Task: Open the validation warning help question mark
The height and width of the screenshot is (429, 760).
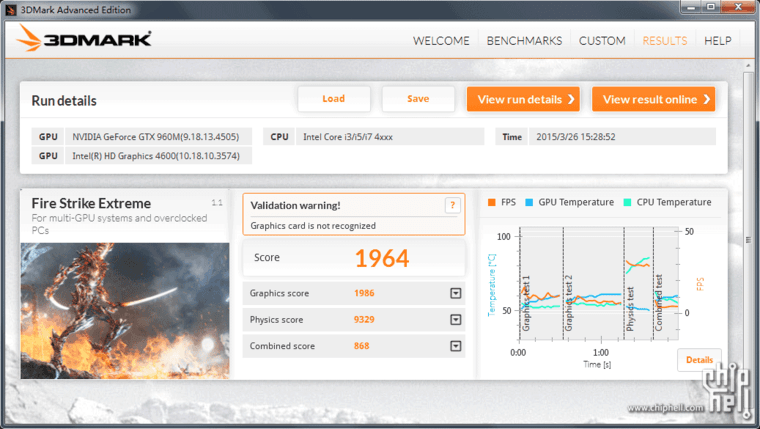Action: tap(452, 205)
